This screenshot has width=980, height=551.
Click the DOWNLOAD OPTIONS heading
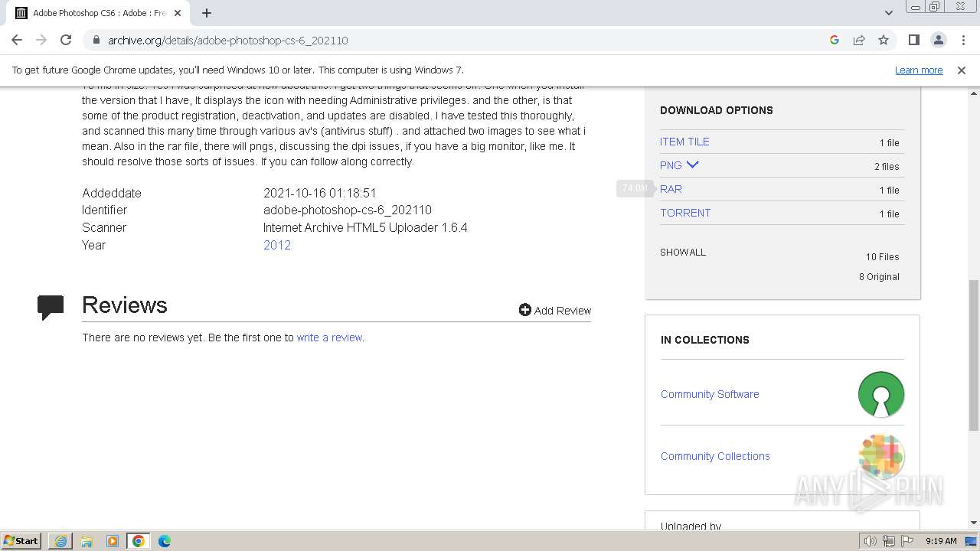pos(717,110)
